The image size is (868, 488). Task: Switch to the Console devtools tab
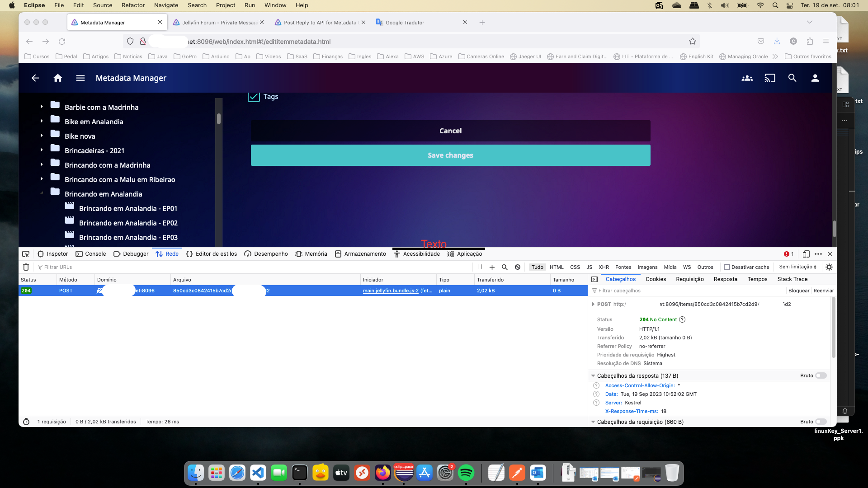pos(91,254)
